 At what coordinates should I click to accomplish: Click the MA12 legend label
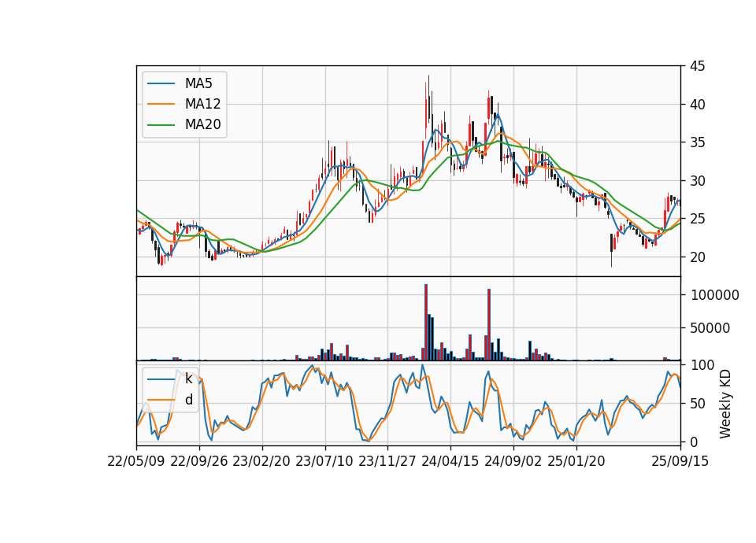click(202, 104)
